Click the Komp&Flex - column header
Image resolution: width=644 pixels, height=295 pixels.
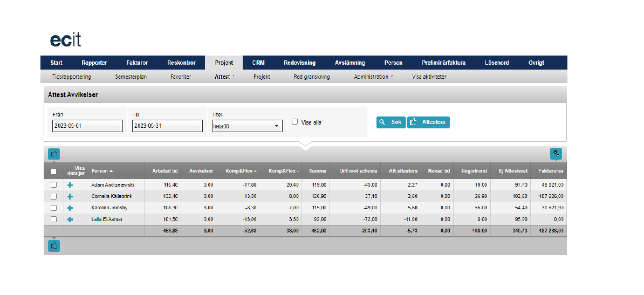click(283, 171)
